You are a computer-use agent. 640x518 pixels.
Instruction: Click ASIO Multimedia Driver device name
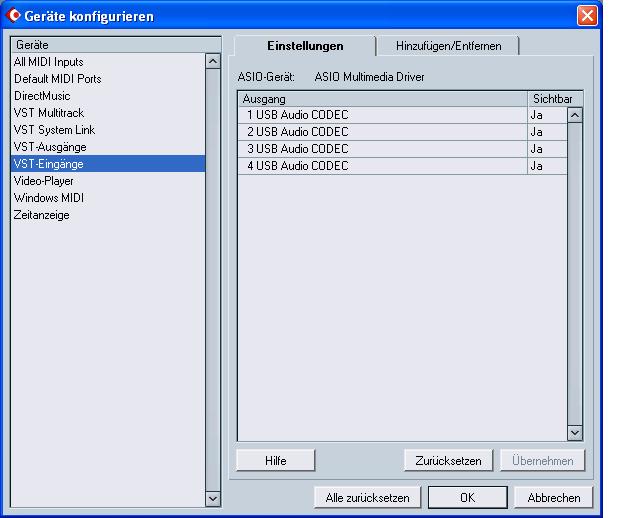(369, 77)
